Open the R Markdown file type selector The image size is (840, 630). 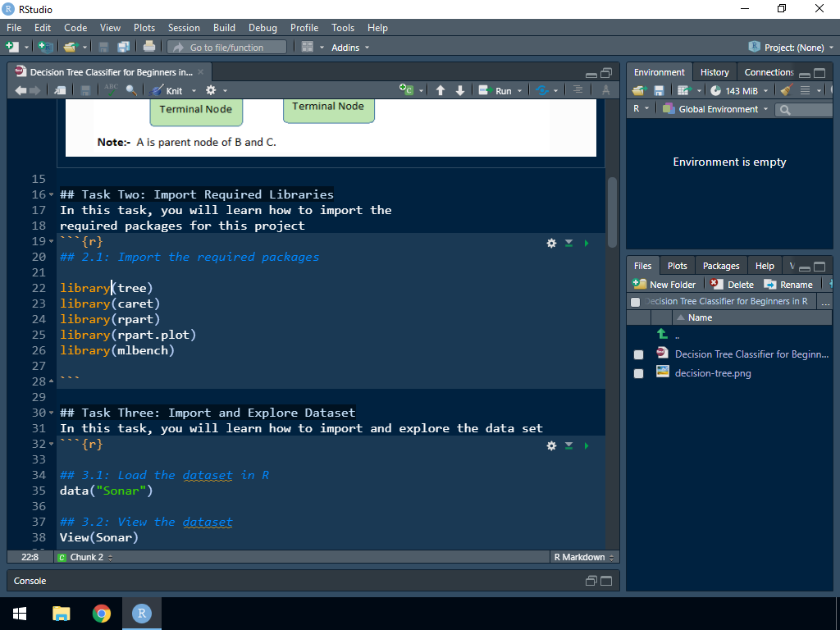[x=584, y=557]
